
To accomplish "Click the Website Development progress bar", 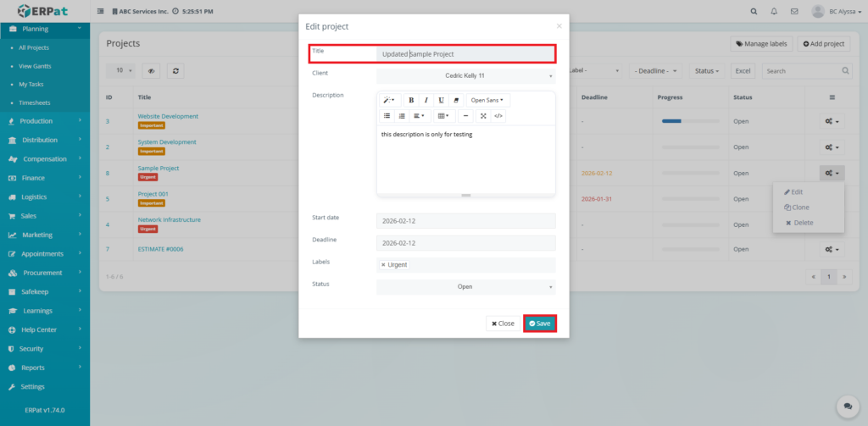I will (690, 121).
